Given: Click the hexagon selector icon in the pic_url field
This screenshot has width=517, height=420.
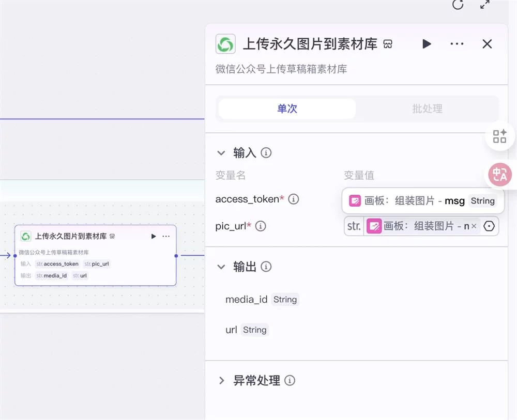Looking at the screenshot, I should (x=489, y=226).
